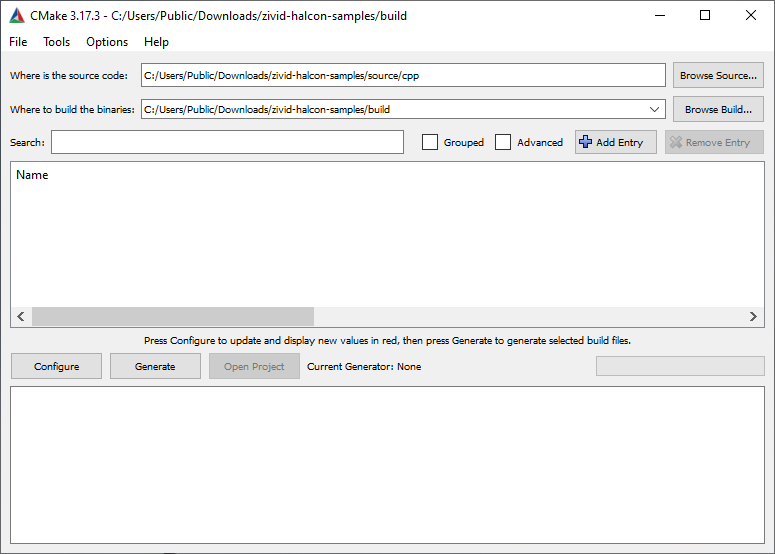
Task: Enable the Grouped checkbox
Action: (430, 142)
